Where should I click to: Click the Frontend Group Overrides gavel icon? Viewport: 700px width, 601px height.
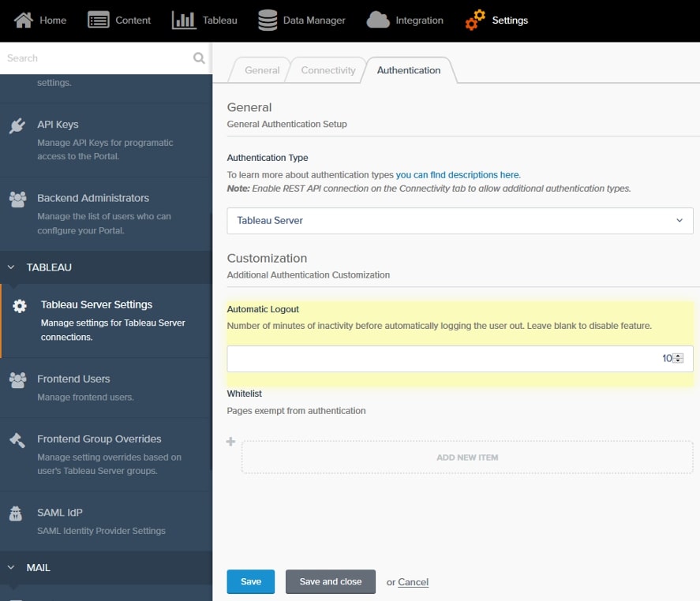(17, 440)
